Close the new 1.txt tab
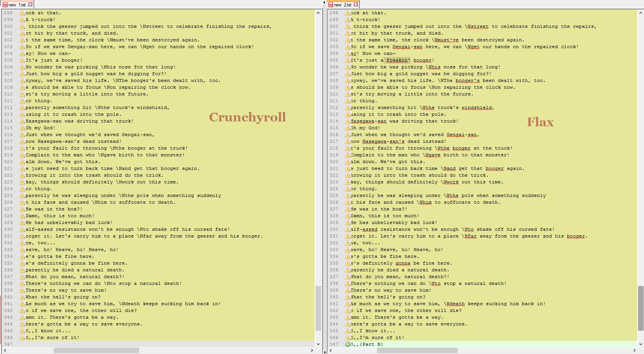The height and width of the screenshot is (354, 644). 30,5
